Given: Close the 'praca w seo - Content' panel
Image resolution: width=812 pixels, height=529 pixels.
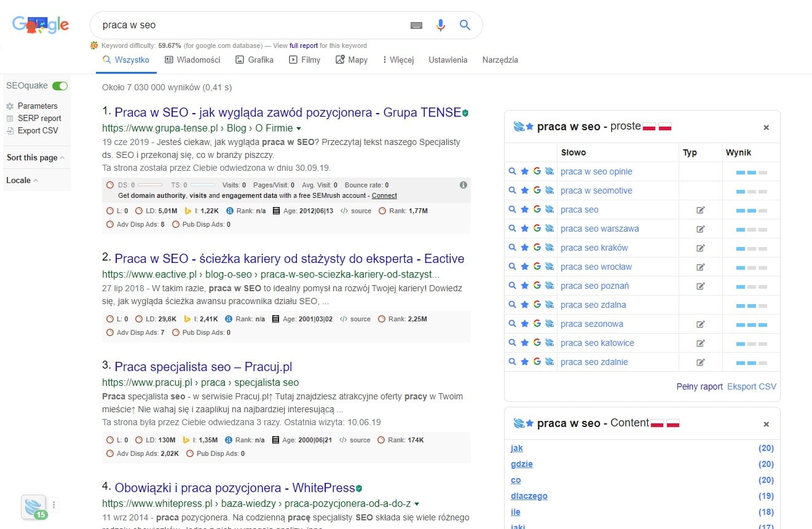Looking at the screenshot, I should [766, 424].
